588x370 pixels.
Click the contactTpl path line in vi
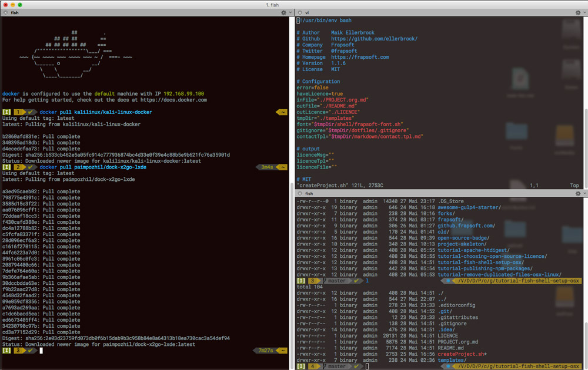click(x=360, y=137)
